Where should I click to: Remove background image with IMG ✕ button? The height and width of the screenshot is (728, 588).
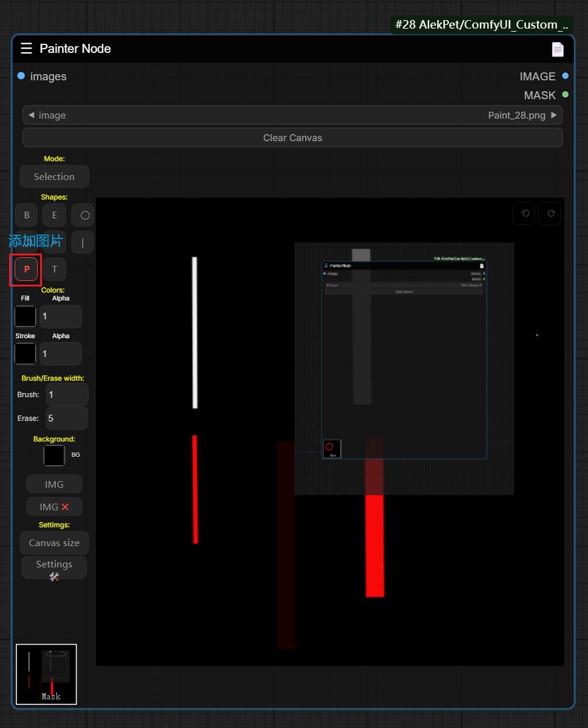[x=54, y=507]
